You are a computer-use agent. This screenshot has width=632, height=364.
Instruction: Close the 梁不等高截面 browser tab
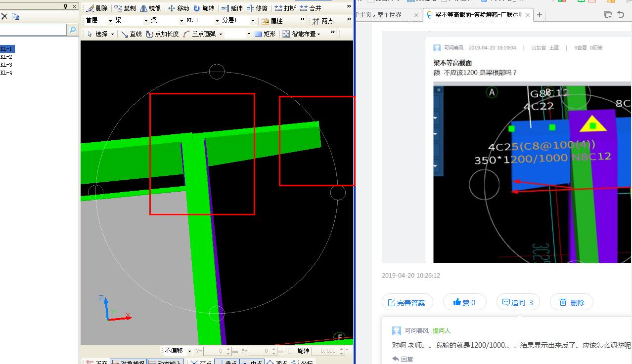pos(528,15)
